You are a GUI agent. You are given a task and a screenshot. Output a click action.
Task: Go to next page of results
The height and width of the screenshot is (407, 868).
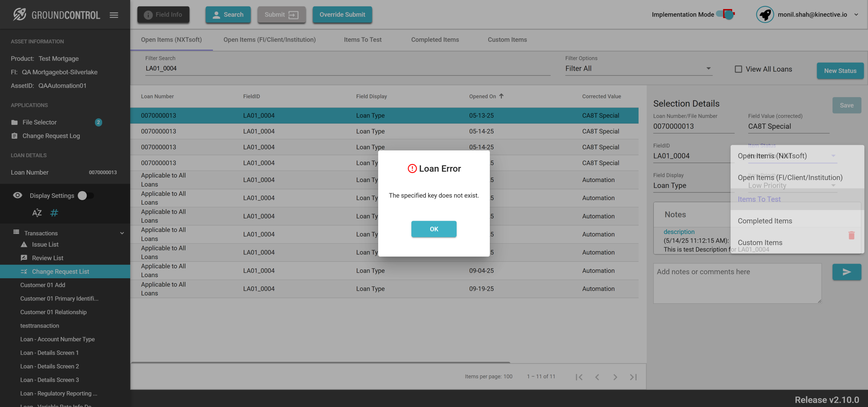(615, 377)
